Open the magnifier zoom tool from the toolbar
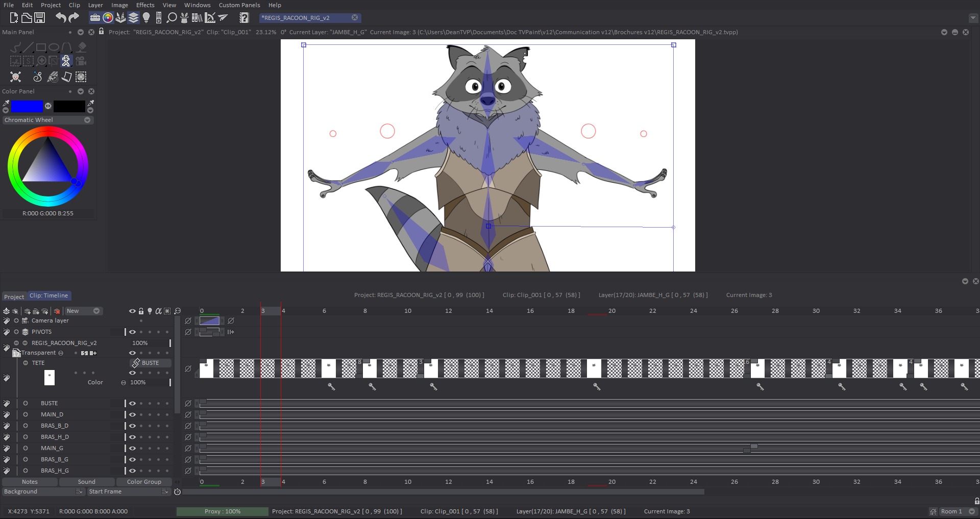 point(171,17)
